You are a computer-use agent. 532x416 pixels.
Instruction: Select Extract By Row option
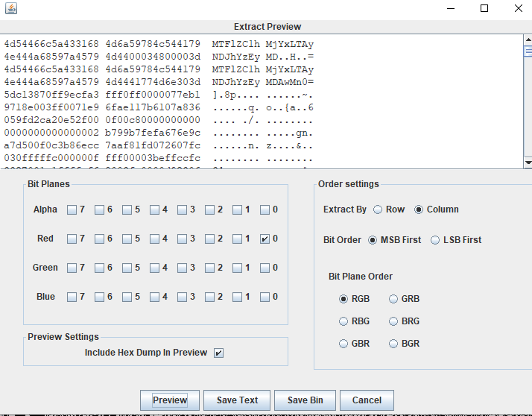pos(379,209)
